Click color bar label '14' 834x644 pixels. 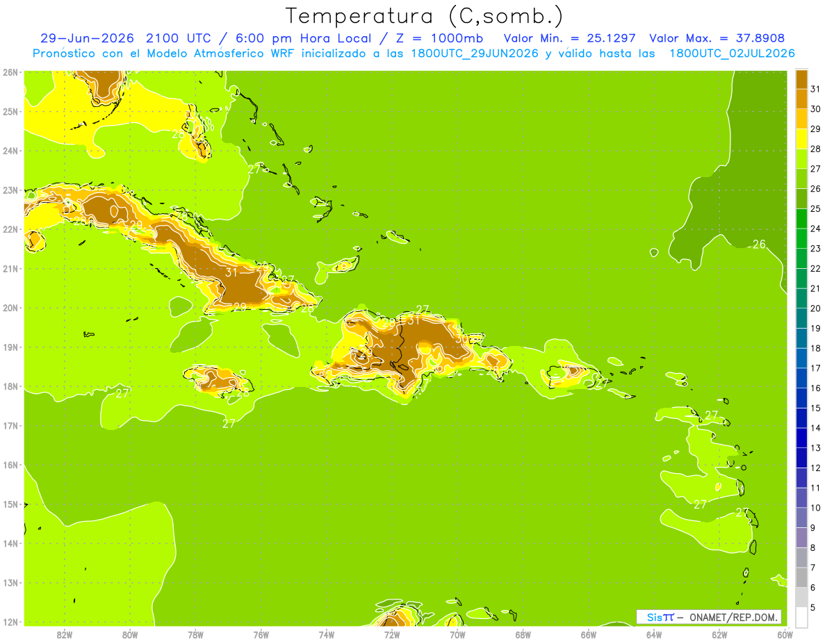815,428
